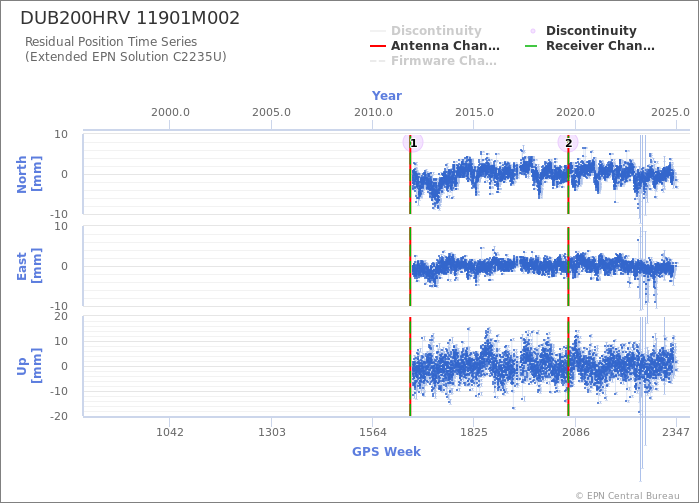This screenshot has width=700, height=504.
Task: Click the GPS week 1564 tick label
Action: 373,432
